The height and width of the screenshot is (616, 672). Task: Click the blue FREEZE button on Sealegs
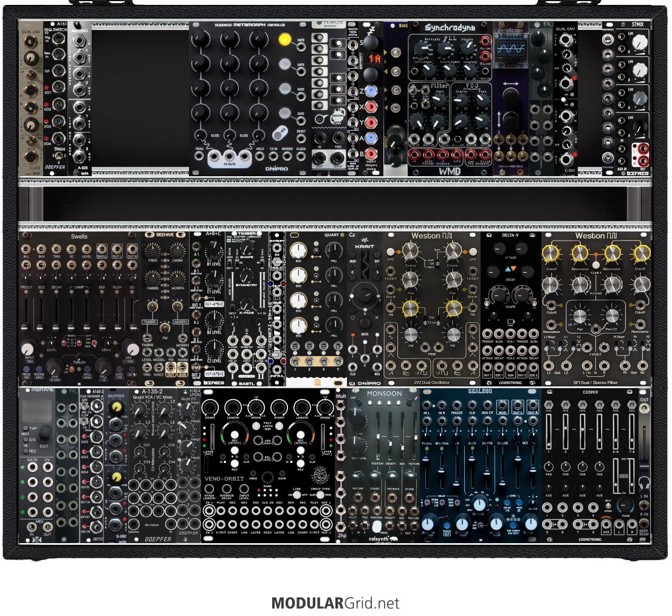click(x=447, y=525)
